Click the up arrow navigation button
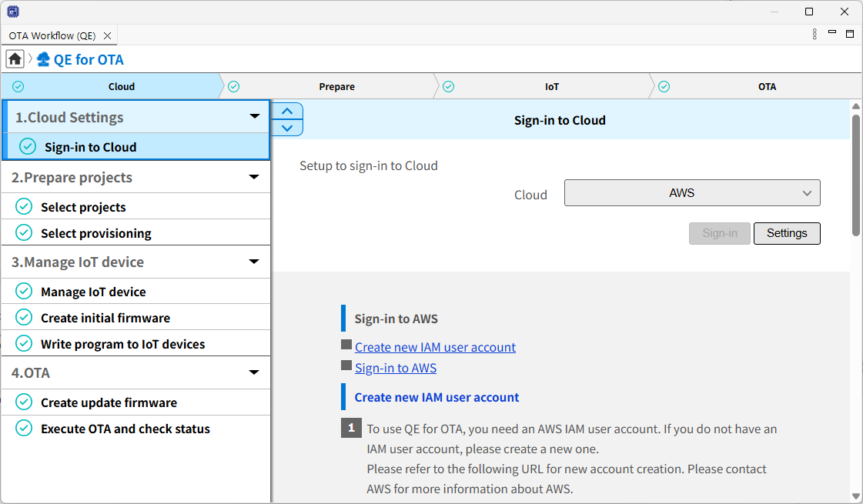The height and width of the screenshot is (504, 863). pos(287,112)
